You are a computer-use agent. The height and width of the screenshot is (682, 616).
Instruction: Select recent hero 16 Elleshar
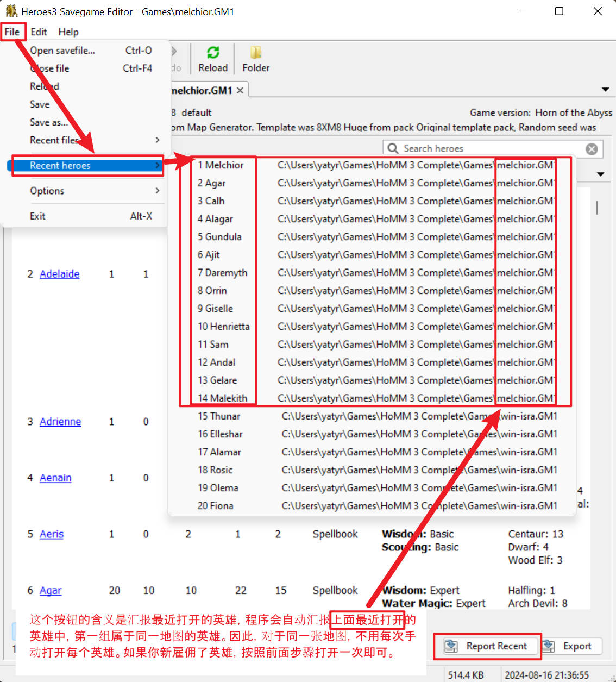coord(372,434)
